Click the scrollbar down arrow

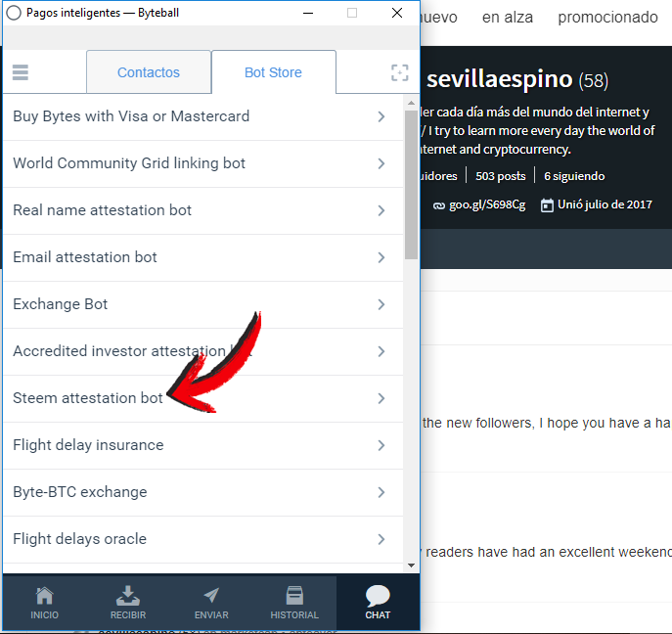point(411,565)
